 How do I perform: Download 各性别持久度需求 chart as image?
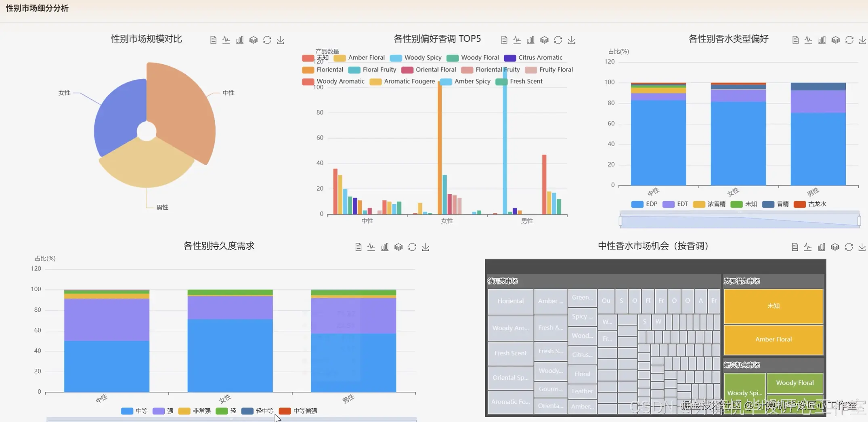coord(426,247)
